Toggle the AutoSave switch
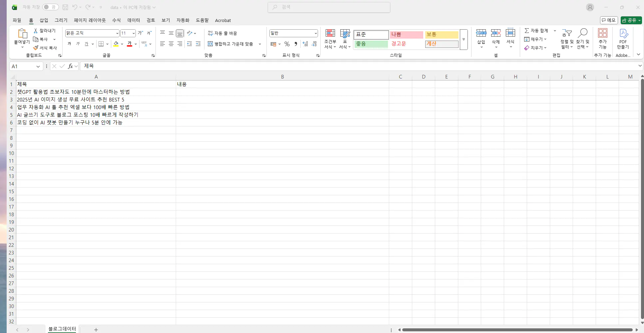This screenshot has width=644, height=333. click(50, 7)
